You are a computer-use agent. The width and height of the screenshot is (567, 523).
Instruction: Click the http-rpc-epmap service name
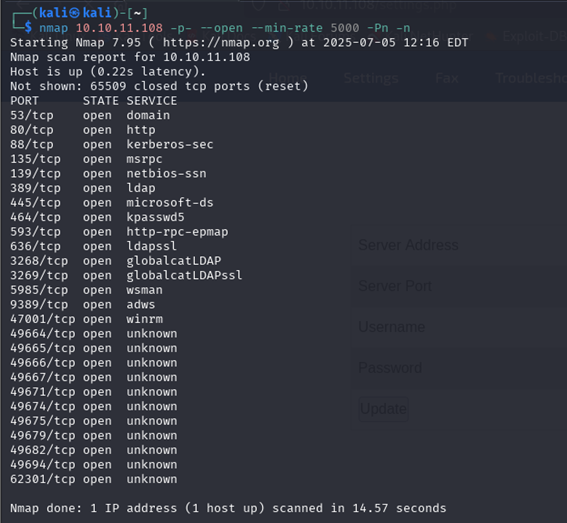pyautogui.click(x=177, y=232)
